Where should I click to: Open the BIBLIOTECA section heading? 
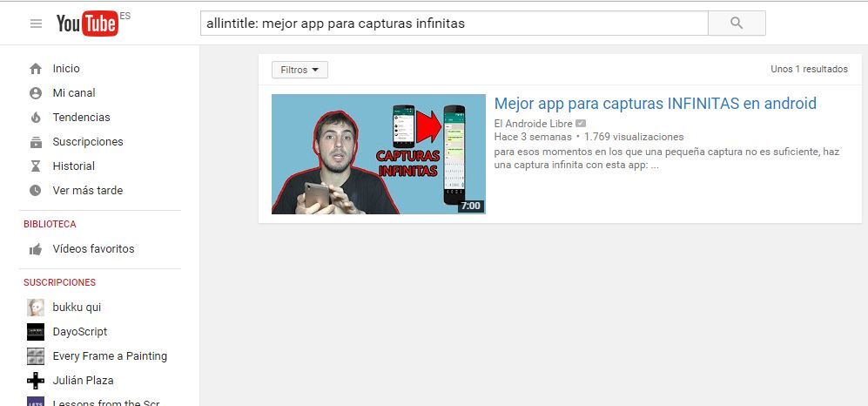coord(50,224)
